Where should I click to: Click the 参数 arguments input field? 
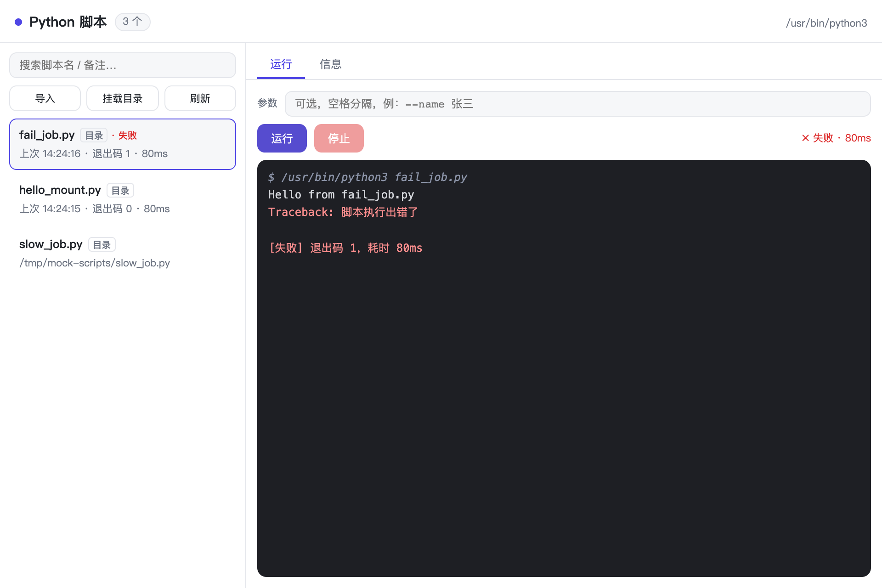point(577,104)
